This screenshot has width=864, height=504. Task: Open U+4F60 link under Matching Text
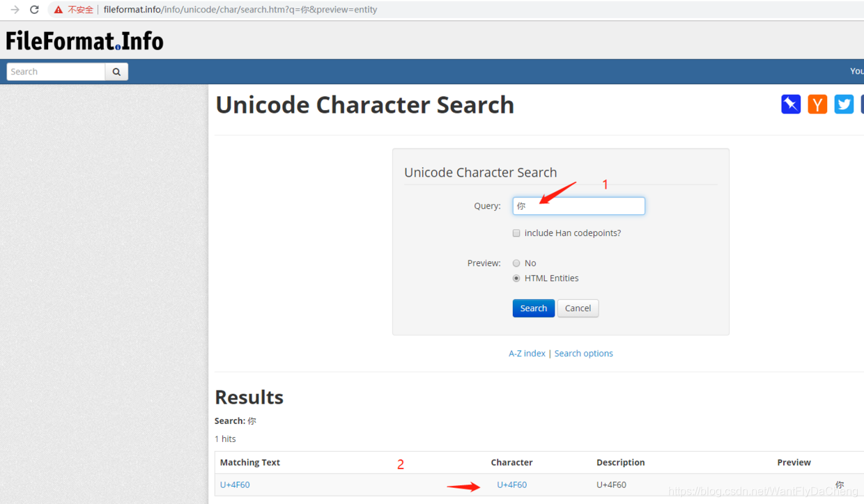(x=235, y=485)
